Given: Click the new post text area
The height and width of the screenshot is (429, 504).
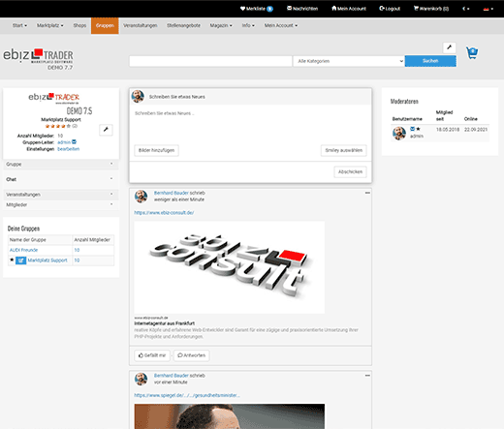Looking at the screenshot, I should click(250, 124).
